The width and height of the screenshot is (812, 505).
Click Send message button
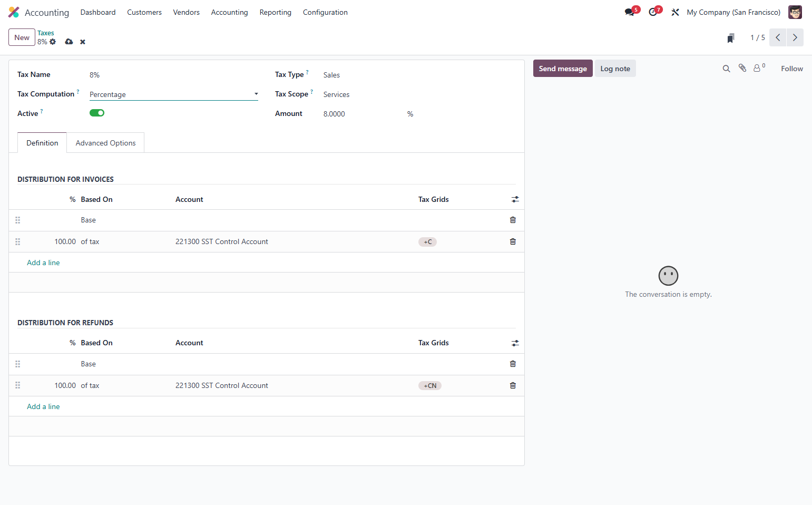pyautogui.click(x=563, y=69)
